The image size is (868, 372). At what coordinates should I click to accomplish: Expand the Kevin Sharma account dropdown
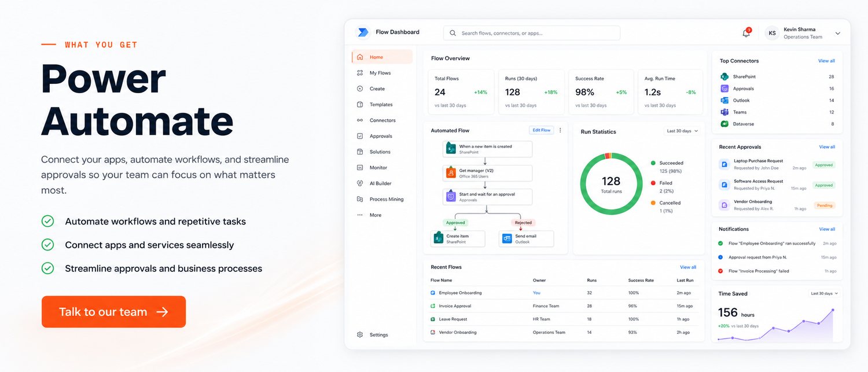coord(837,34)
